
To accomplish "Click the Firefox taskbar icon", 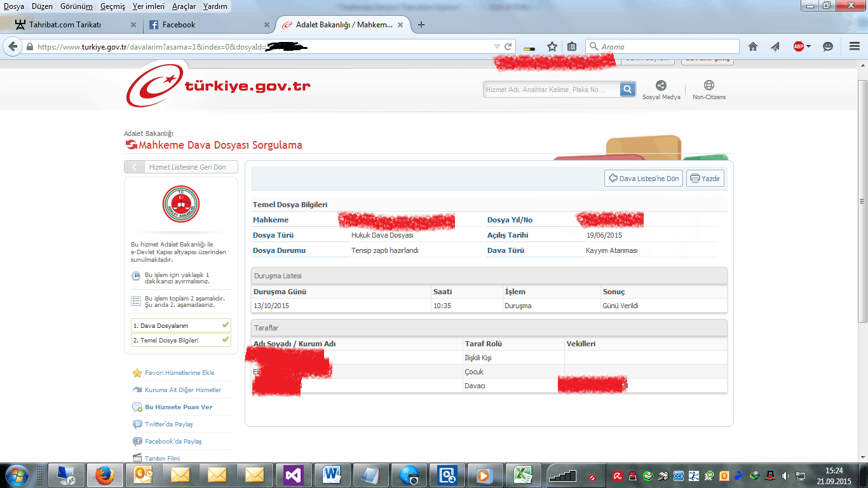I will (104, 475).
